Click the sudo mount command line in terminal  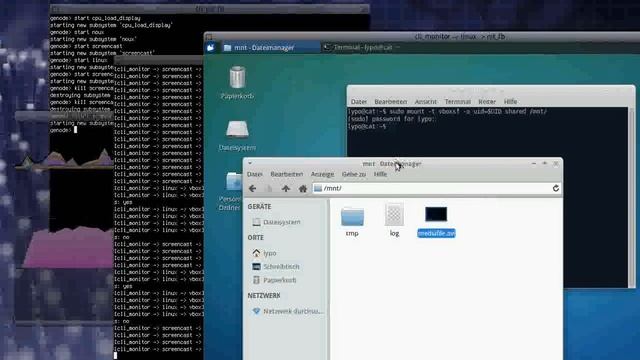click(x=447, y=111)
